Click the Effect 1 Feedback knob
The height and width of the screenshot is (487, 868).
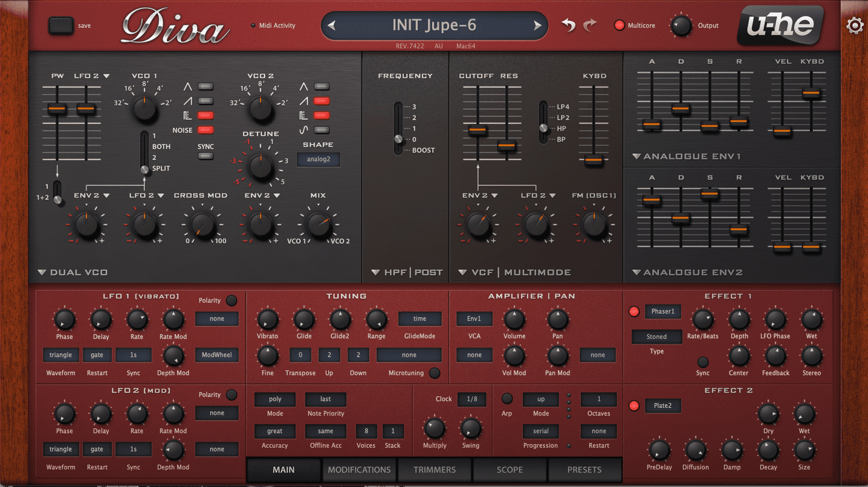(776, 356)
